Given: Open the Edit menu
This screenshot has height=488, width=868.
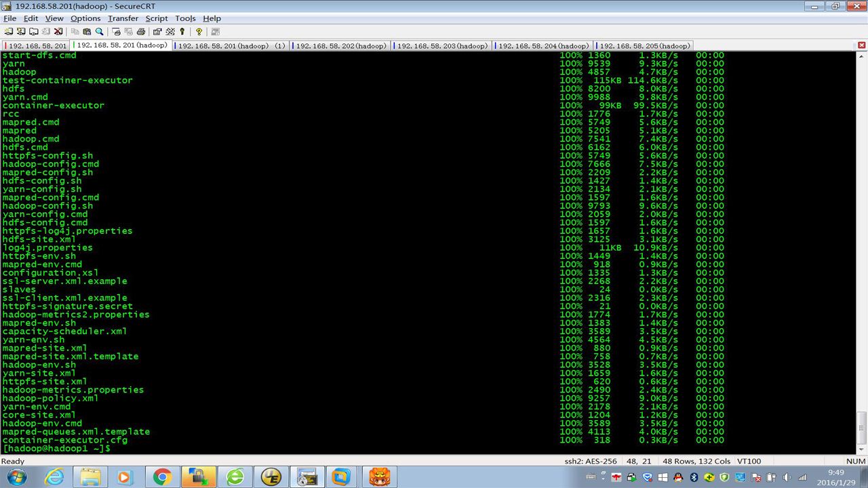Looking at the screenshot, I should point(31,18).
